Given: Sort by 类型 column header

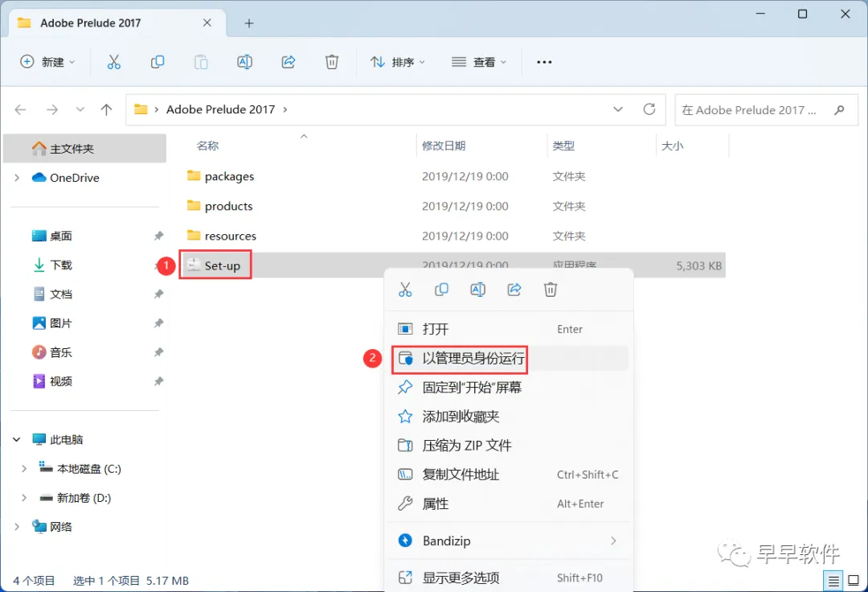Looking at the screenshot, I should click(563, 146).
